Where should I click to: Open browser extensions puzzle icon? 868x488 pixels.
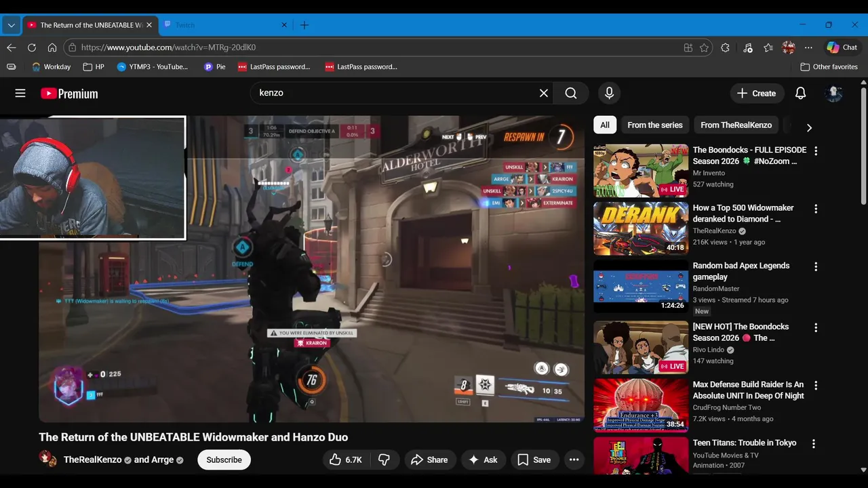(725, 47)
